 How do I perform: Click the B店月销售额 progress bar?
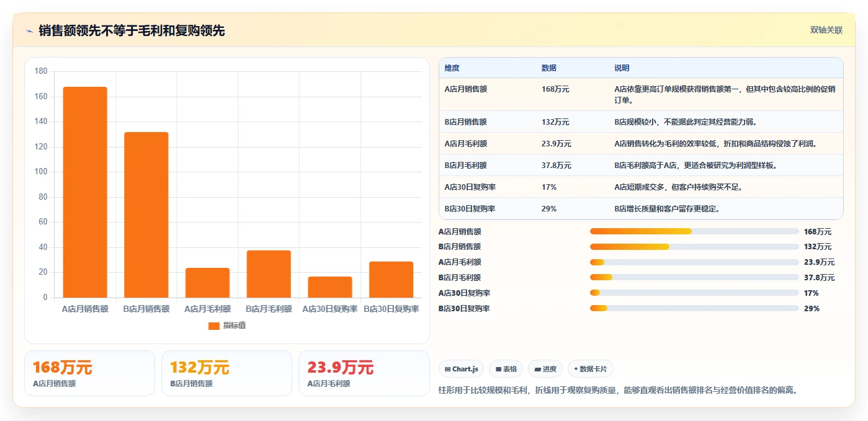(x=694, y=247)
